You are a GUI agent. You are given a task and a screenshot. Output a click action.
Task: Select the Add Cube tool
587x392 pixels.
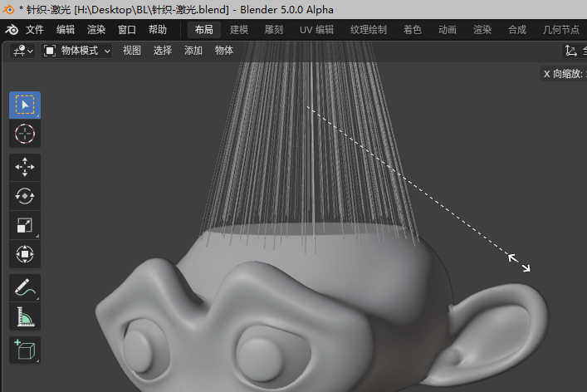point(25,350)
